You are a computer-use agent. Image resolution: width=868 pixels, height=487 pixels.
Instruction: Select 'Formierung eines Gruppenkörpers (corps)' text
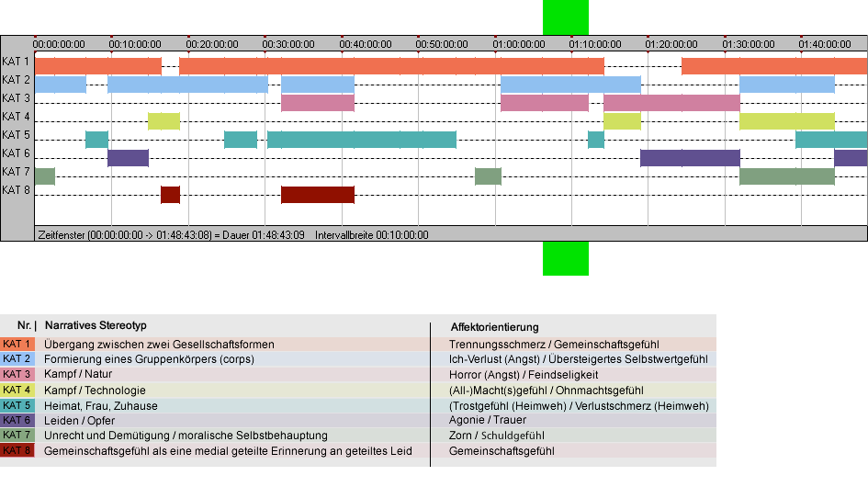click(150, 359)
